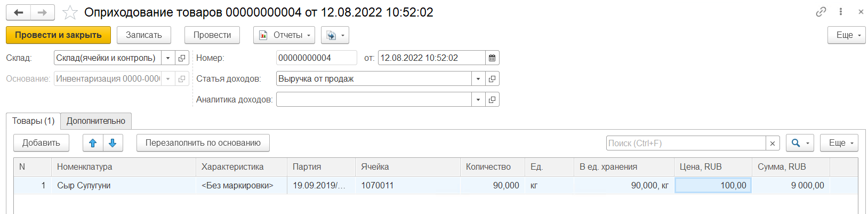Screen dimensions: 868x214
Task: Click the forward navigation arrow
Action: tap(43, 12)
